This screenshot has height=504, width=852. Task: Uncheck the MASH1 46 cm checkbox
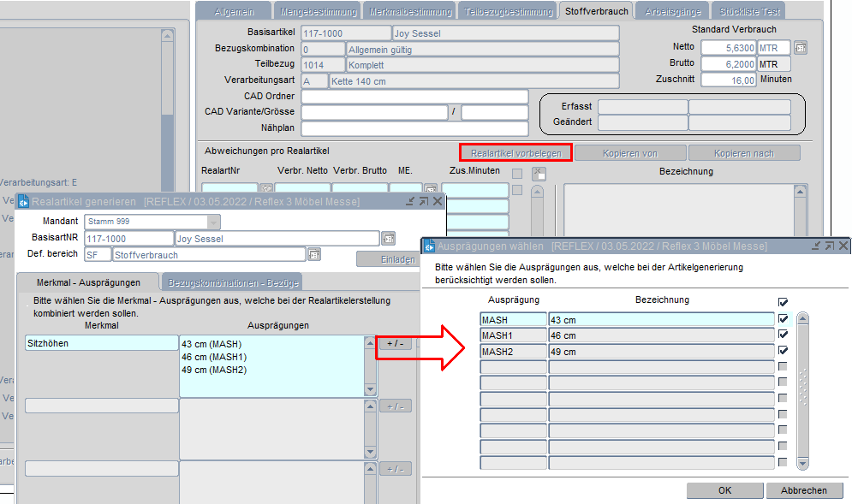783,335
